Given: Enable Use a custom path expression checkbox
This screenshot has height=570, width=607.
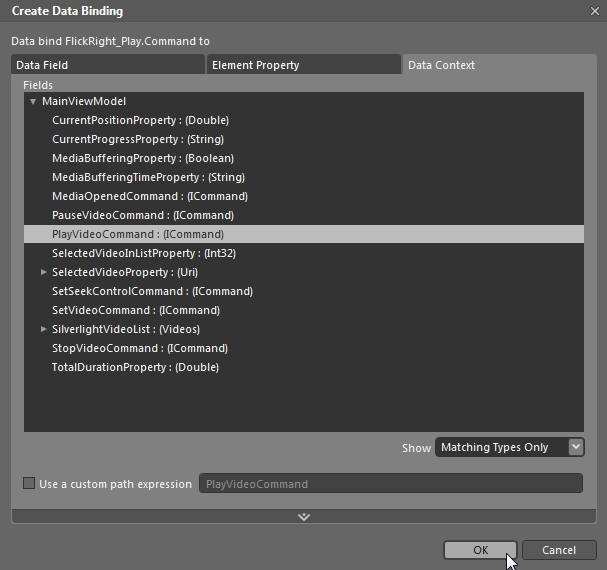Looking at the screenshot, I should pos(29,483).
